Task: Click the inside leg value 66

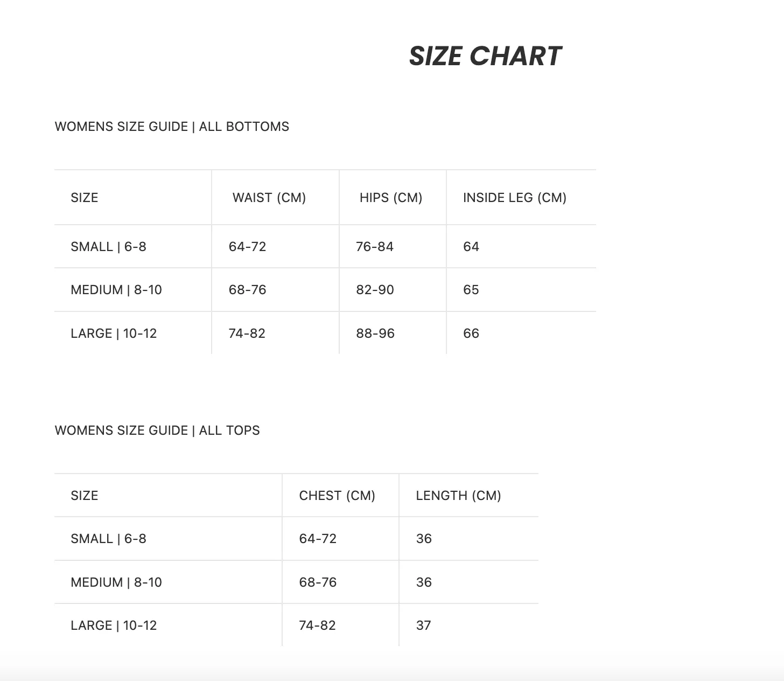Action: coord(471,333)
